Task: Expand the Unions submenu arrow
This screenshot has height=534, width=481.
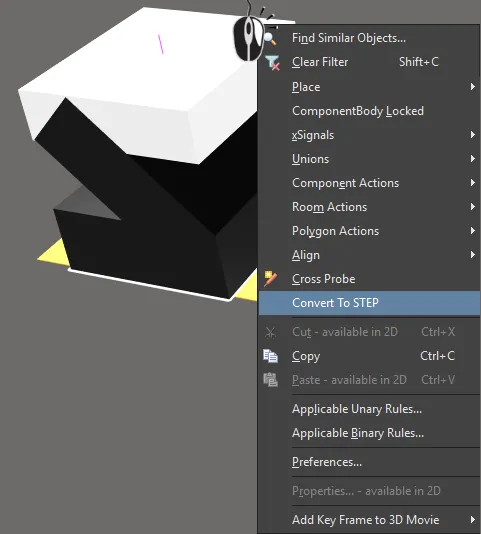Action: (x=472, y=159)
